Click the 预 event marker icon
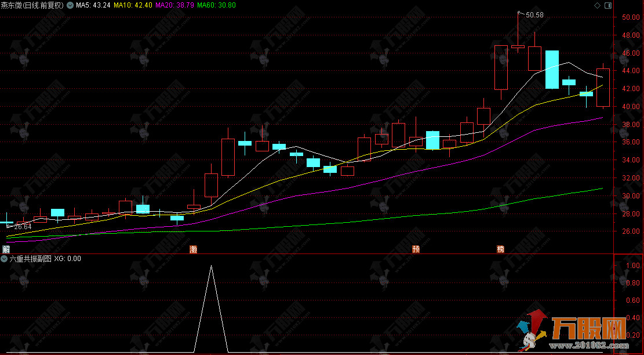644x355 pixels. (416, 249)
